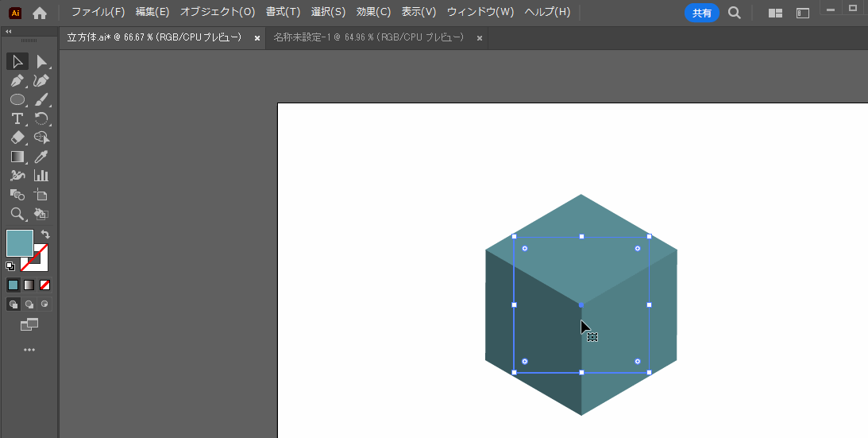This screenshot has height=438, width=868.
Task: Close the 立方体.ai tab
Action: [257, 38]
